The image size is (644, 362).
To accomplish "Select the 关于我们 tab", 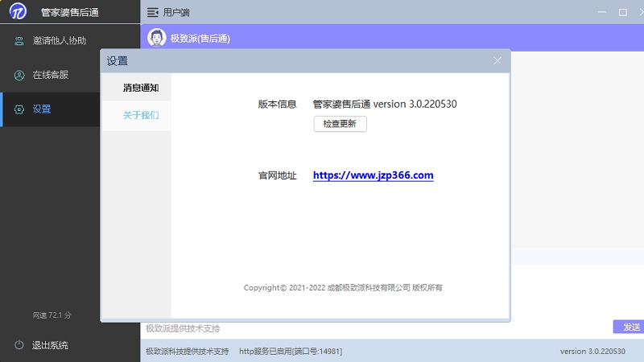I will tap(140, 115).
